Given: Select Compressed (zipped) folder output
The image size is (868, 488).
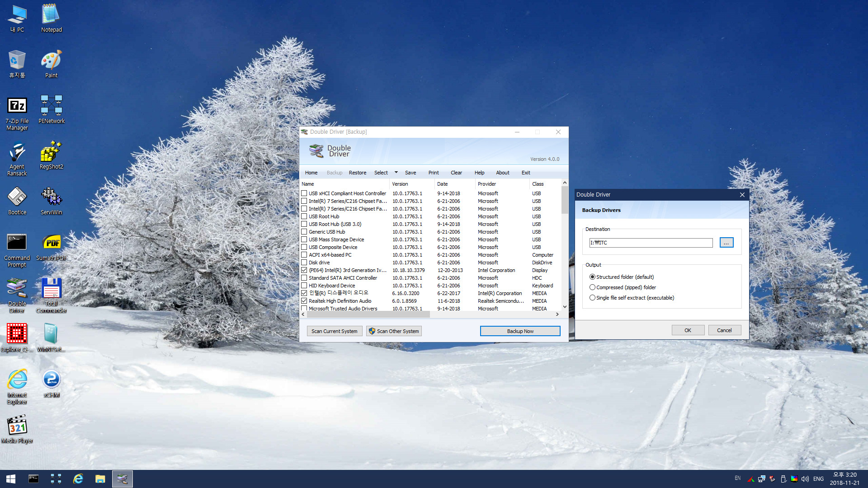Looking at the screenshot, I should pos(592,287).
